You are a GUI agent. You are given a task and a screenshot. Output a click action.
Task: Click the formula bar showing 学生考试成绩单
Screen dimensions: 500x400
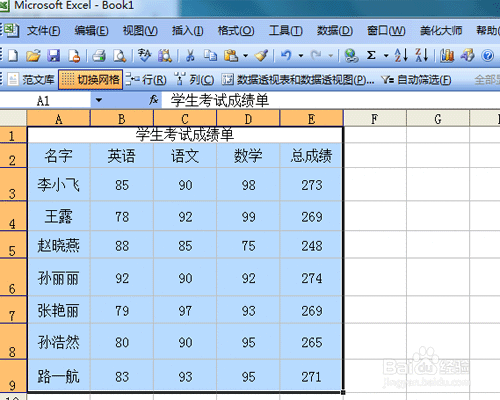(x=331, y=100)
